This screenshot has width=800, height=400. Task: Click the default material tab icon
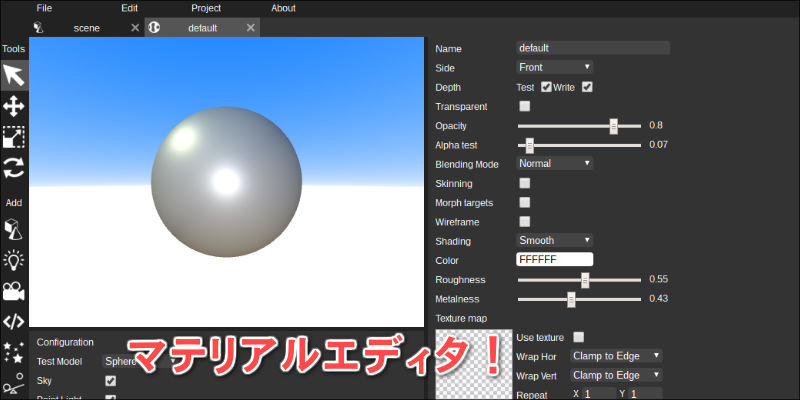154,28
